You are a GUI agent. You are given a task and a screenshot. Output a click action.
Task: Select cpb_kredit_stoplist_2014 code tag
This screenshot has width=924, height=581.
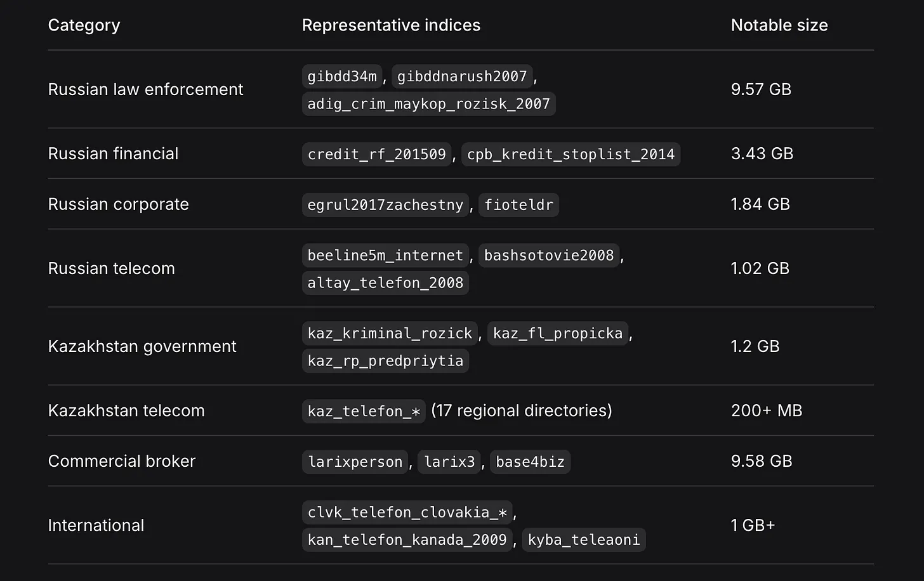pyautogui.click(x=571, y=154)
